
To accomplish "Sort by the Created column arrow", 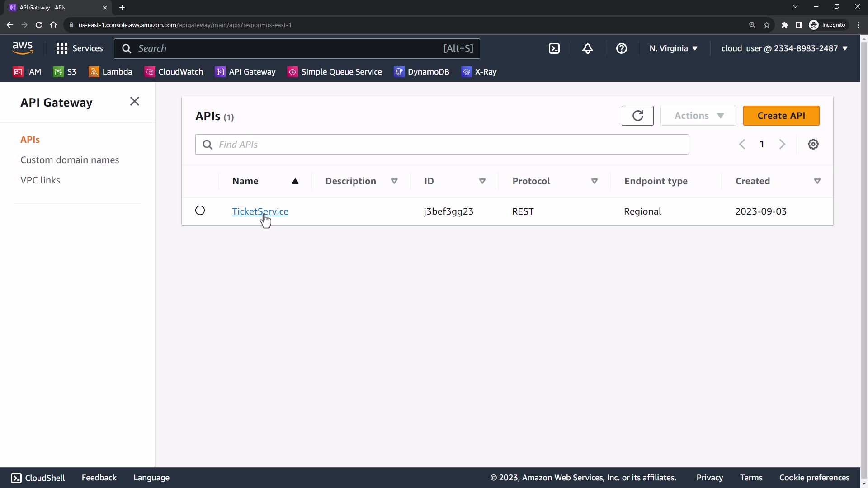I will (817, 181).
